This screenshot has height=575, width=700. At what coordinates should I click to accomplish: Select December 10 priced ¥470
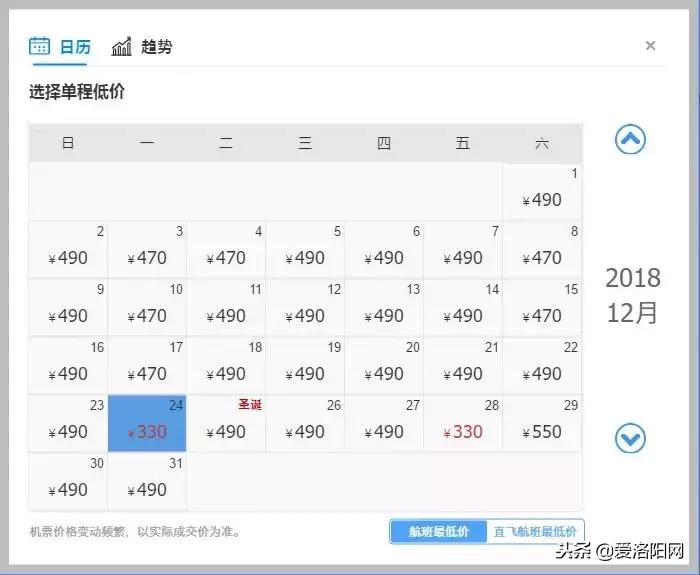click(x=147, y=308)
